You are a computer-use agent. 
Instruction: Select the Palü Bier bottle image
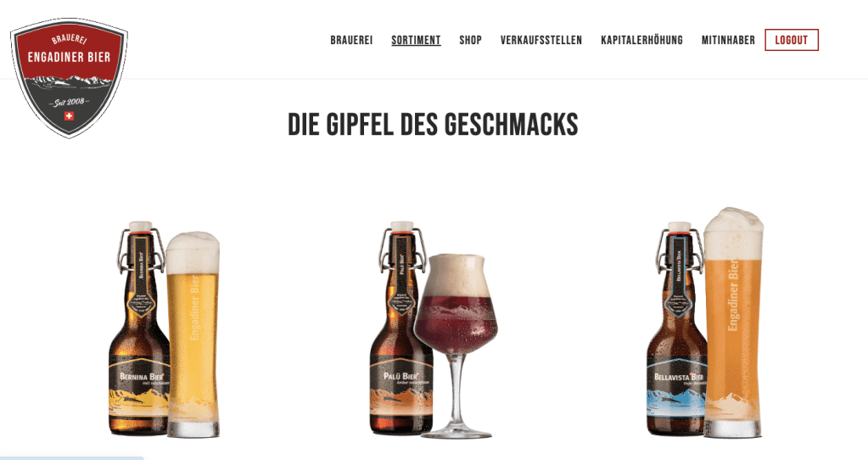400,328
